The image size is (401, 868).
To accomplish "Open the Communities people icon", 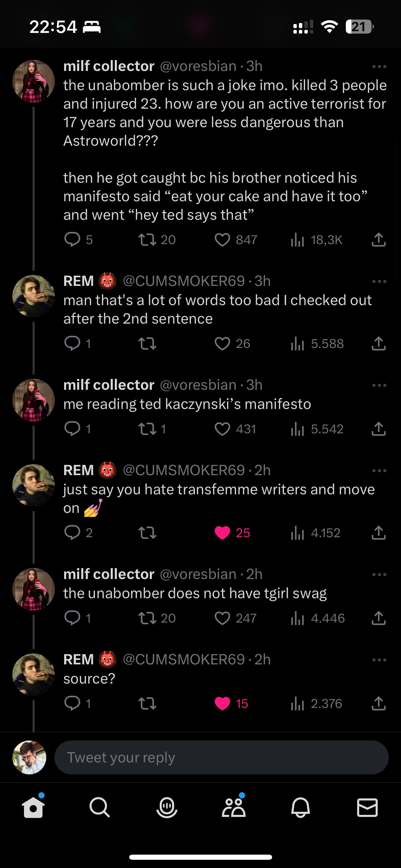I will pyautogui.click(x=234, y=807).
